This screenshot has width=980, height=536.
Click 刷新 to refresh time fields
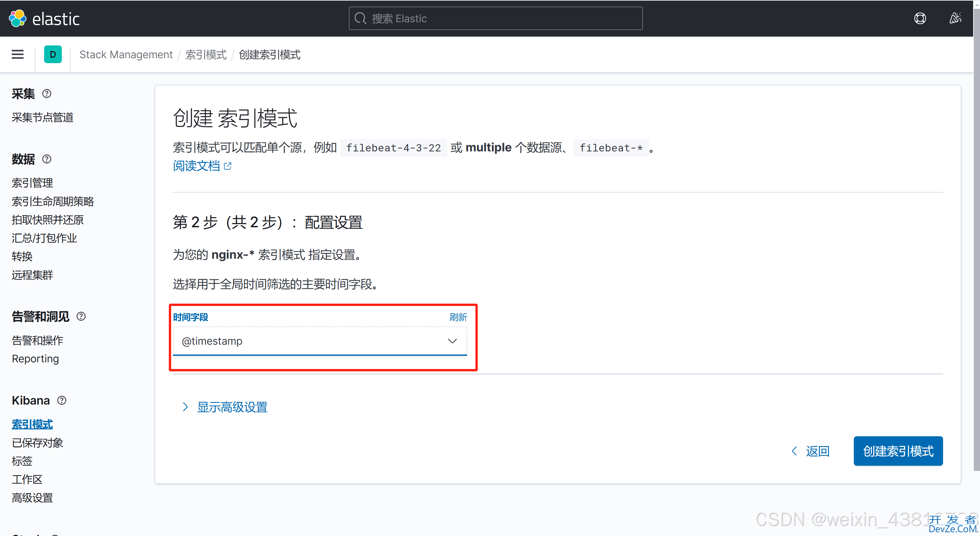458,317
